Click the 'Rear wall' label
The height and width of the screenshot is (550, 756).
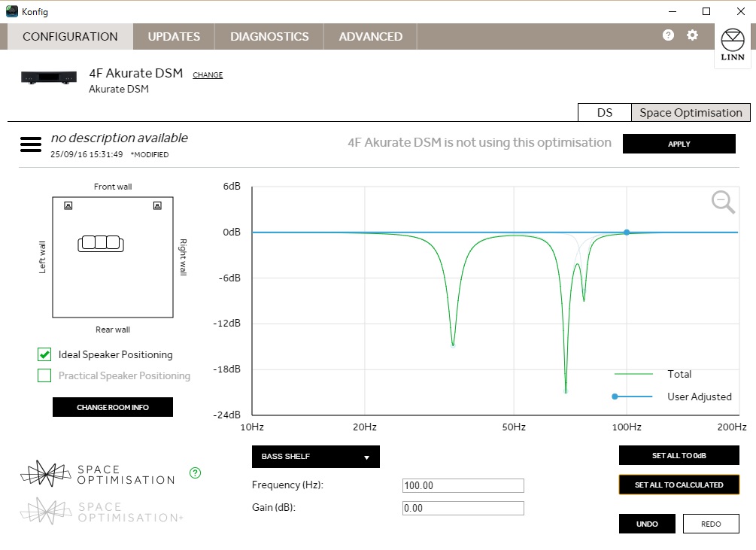[113, 330]
